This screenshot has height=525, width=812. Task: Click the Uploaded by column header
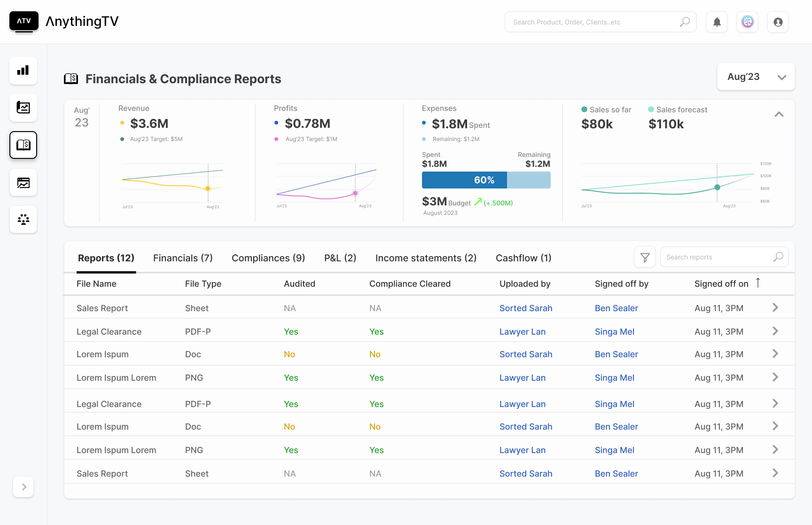tap(525, 284)
